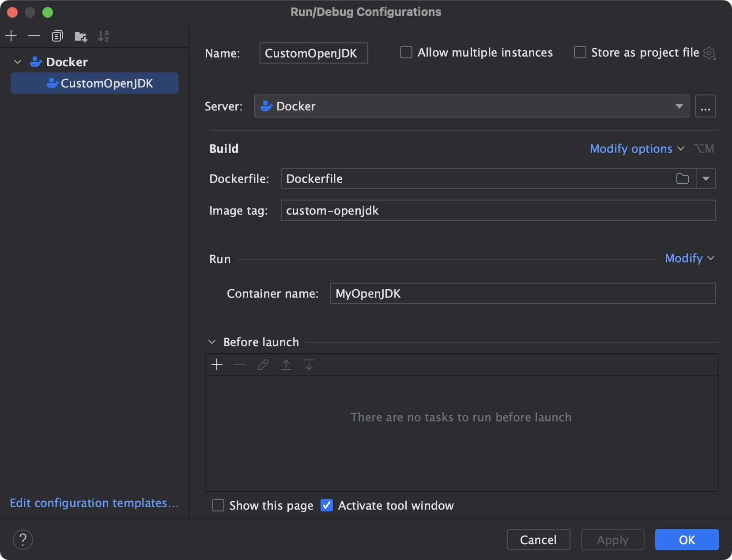Open the Server dropdown
The width and height of the screenshot is (732, 560).
pos(679,106)
